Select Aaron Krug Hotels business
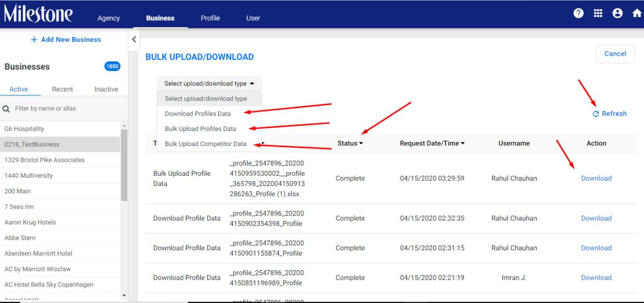The image size is (644, 303). tap(60, 222)
